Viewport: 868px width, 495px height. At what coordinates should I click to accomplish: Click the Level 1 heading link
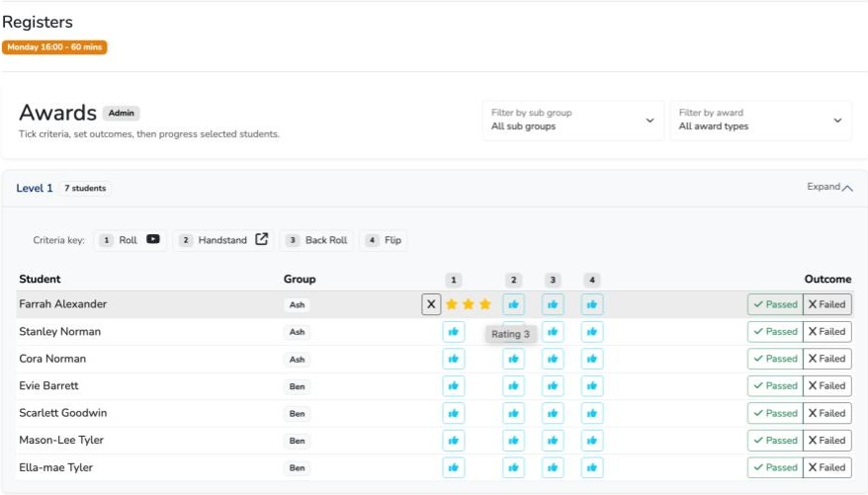coord(35,188)
